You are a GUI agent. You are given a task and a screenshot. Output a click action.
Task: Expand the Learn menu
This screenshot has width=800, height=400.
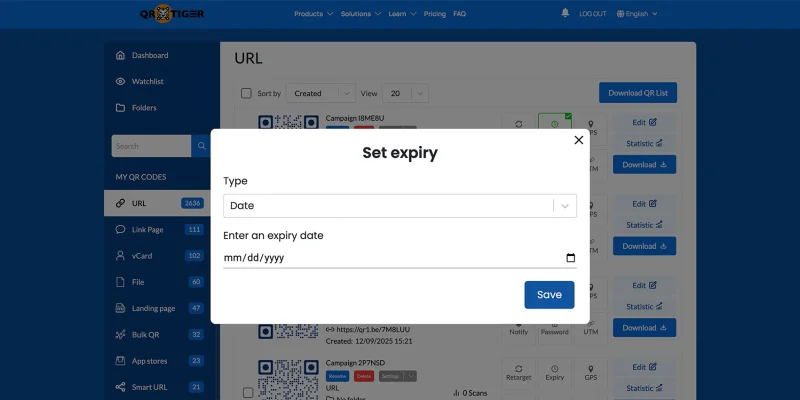[x=402, y=14]
